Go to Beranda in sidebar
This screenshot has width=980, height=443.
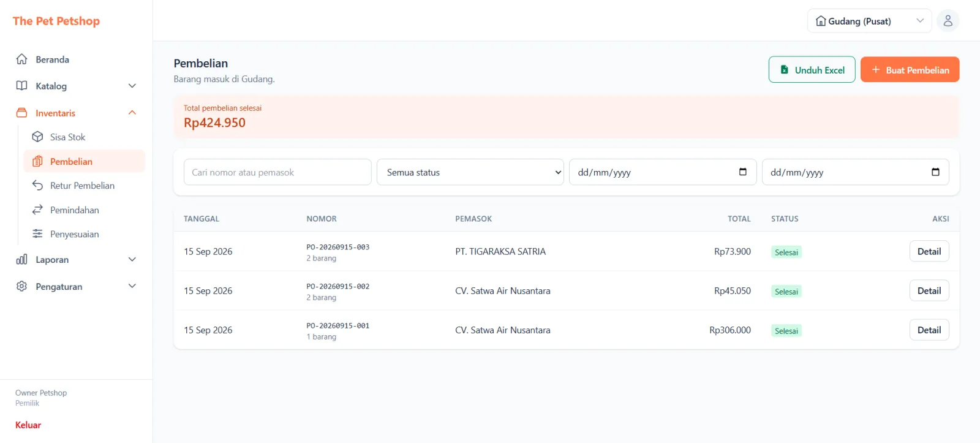(x=77, y=59)
